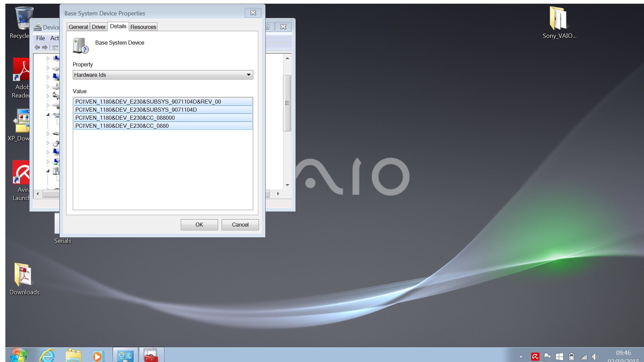Click the network signal tray icon
Image resolution: width=644 pixels, height=362 pixels.
pyautogui.click(x=584, y=357)
